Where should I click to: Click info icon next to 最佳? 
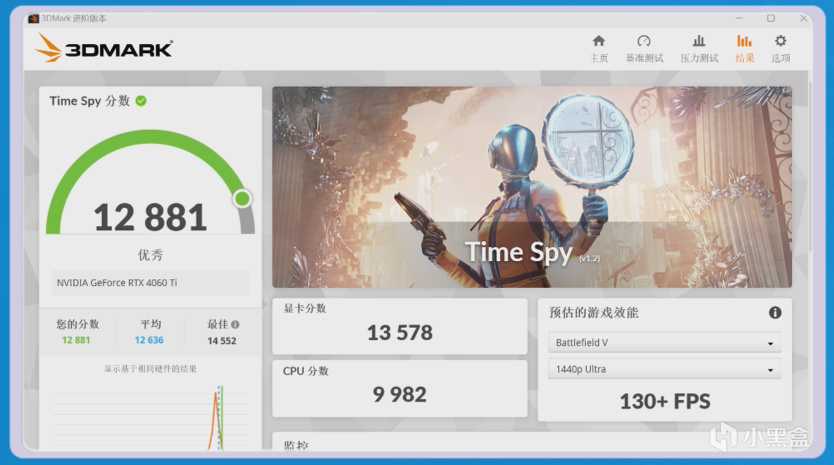[x=235, y=324]
